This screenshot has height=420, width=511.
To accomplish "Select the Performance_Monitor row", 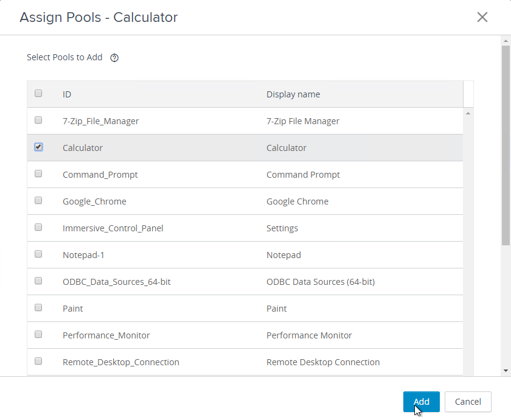I will tap(245, 335).
